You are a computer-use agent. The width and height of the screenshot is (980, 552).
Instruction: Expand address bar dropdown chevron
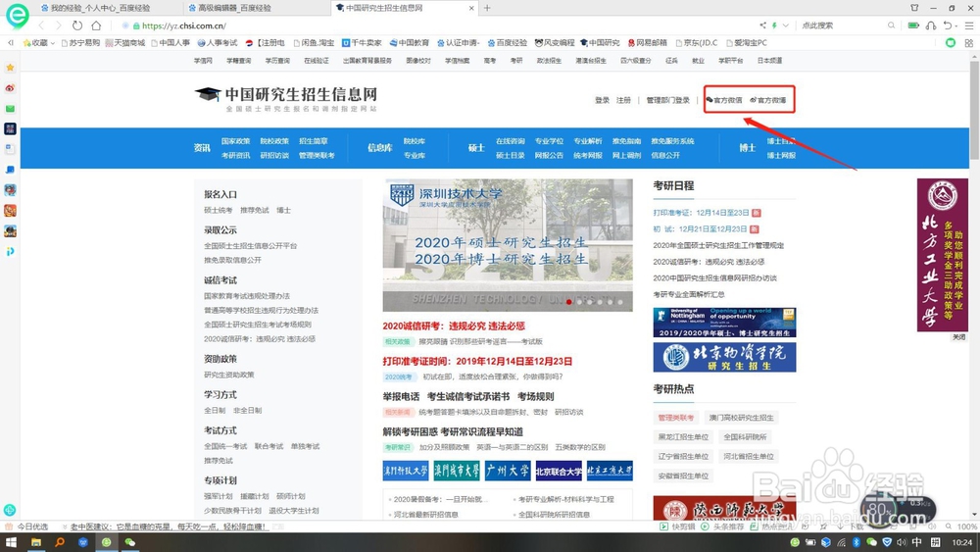coord(786,25)
